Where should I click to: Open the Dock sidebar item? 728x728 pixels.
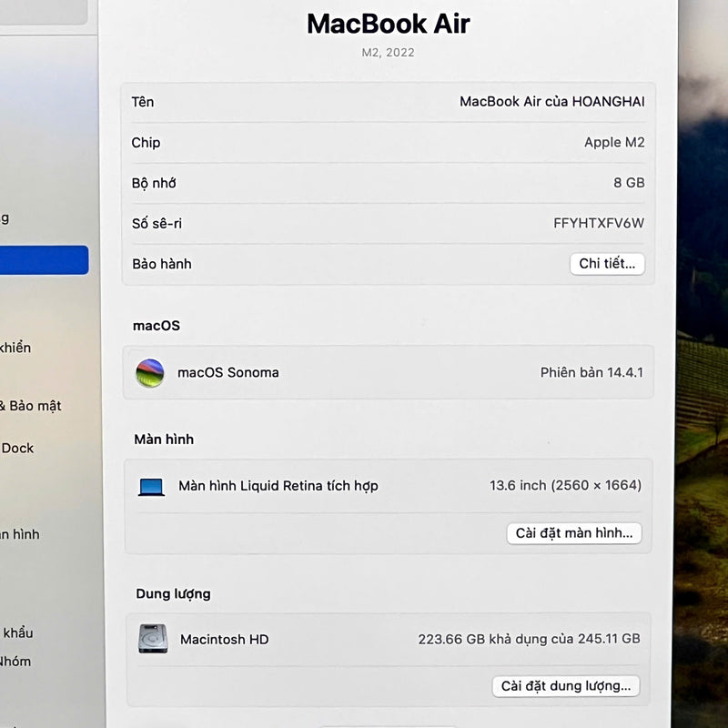18,448
